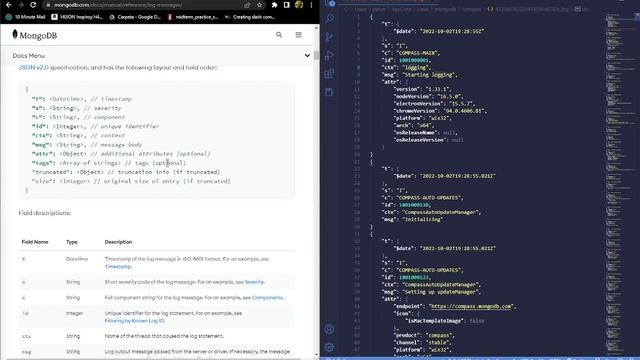
Task: Open MongoDB docs search
Action: 279,35
